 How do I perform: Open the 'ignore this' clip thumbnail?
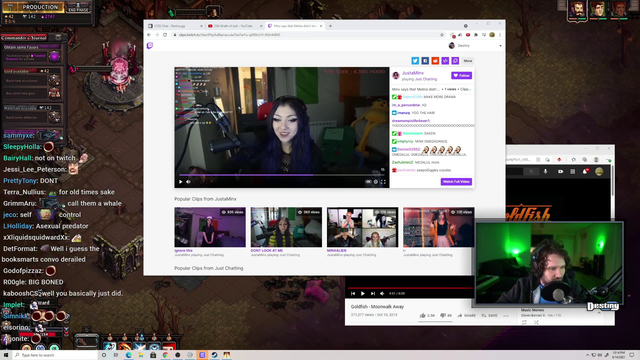[x=210, y=227]
